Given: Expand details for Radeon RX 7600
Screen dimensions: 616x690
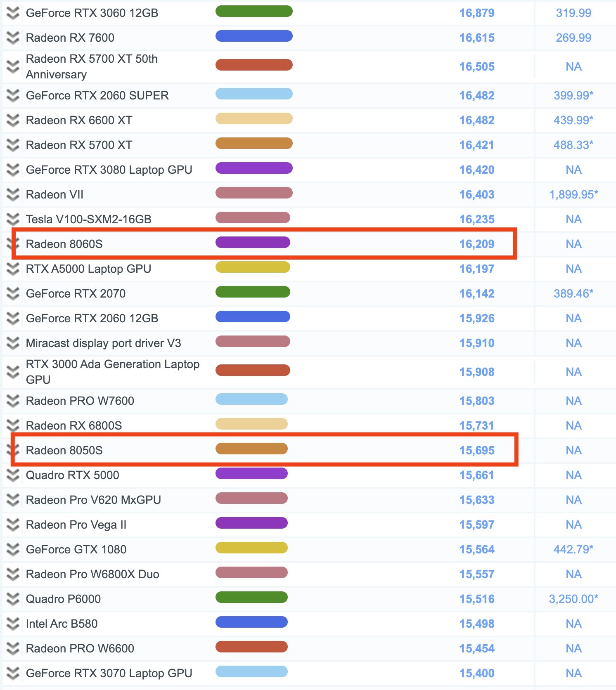Looking at the screenshot, I should pos(13,38).
